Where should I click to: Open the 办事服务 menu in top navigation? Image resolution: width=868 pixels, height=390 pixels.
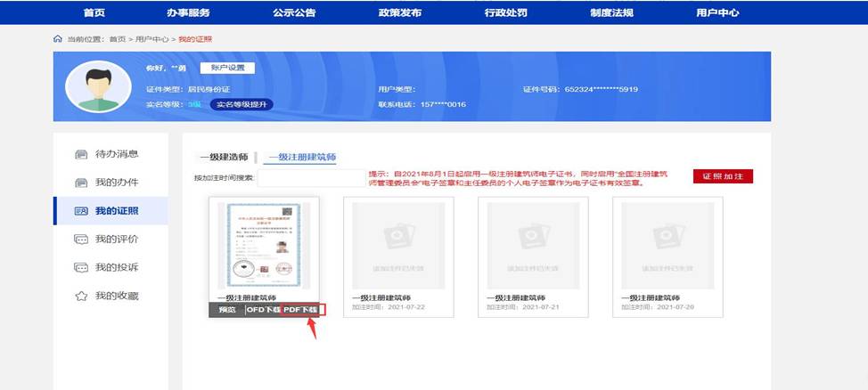[188, 12]
